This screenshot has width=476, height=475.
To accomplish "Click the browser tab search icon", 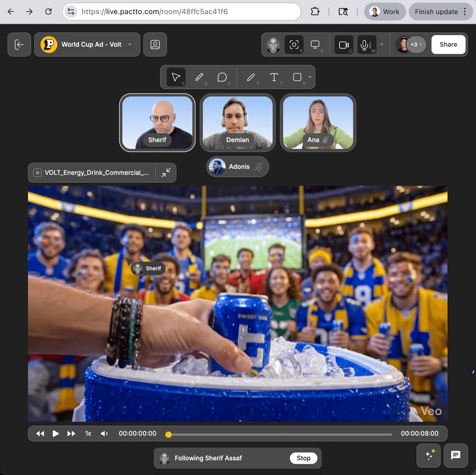I will 343,11.
